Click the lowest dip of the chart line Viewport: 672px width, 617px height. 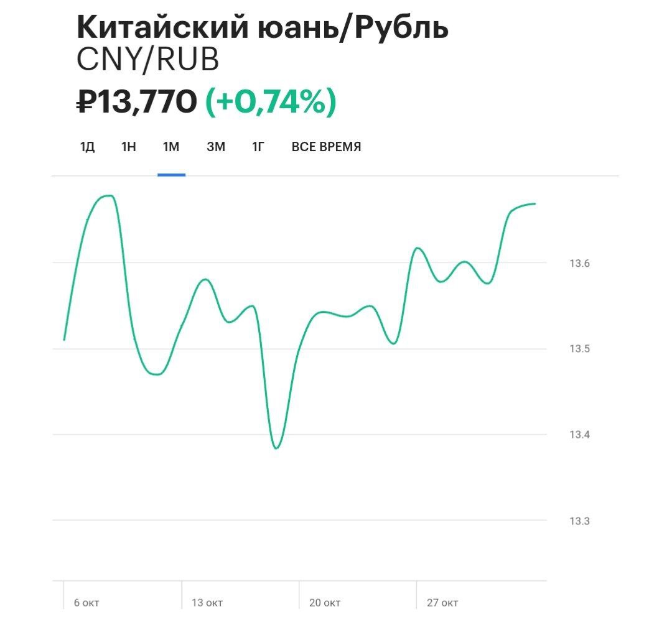pyautogui.click(x=276, y=448)
